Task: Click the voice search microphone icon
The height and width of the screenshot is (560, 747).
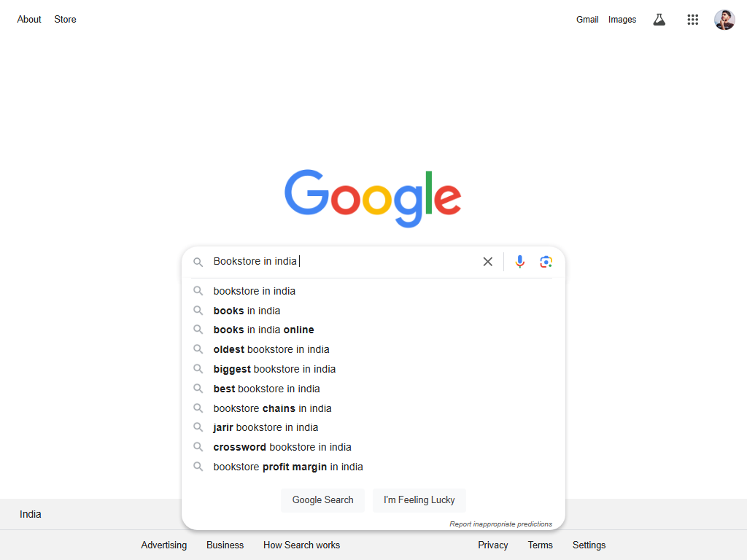Action: point(519,262)
